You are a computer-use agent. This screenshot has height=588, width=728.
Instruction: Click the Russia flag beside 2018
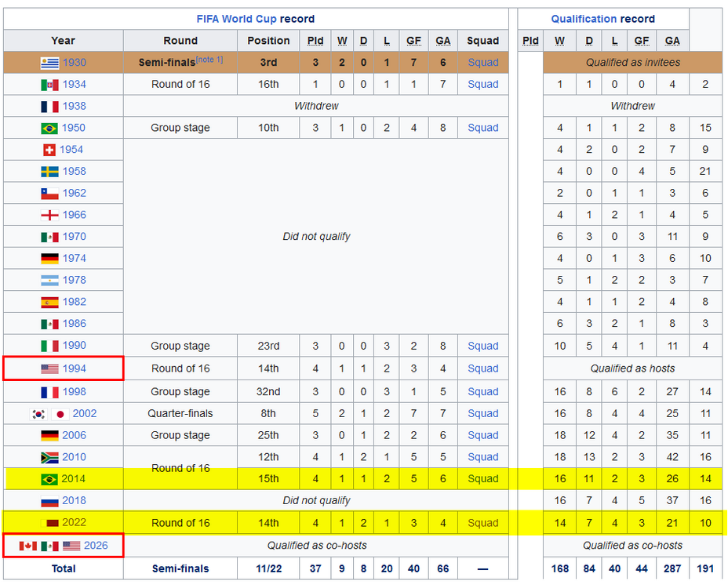49,501
